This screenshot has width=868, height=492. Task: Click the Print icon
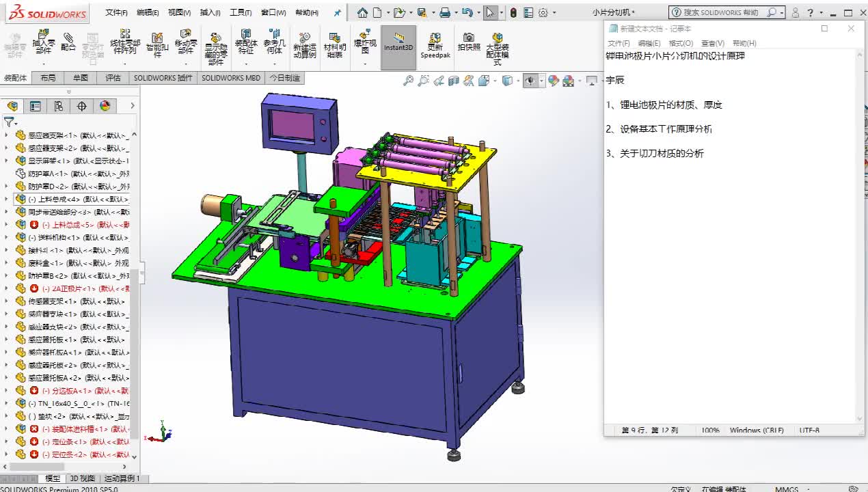coord(445,12)
